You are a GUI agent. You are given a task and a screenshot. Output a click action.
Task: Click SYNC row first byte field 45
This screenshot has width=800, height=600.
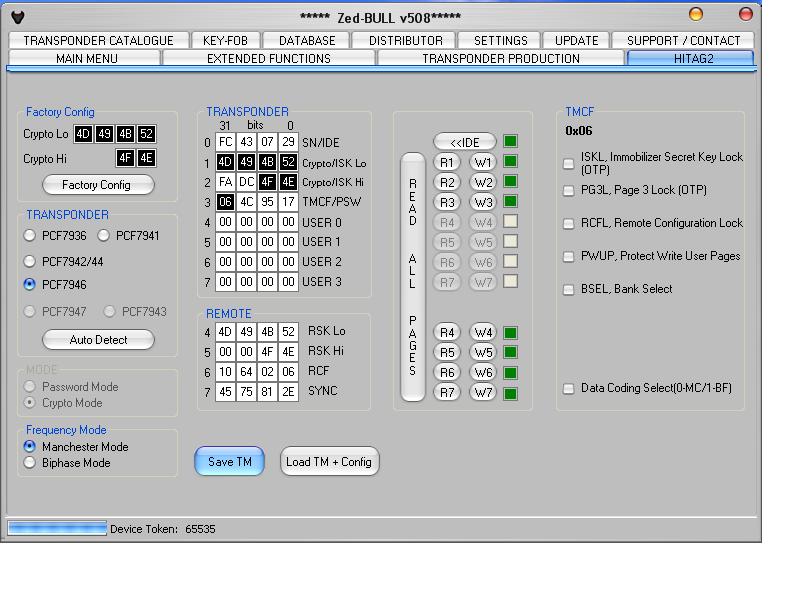(226, 391)
